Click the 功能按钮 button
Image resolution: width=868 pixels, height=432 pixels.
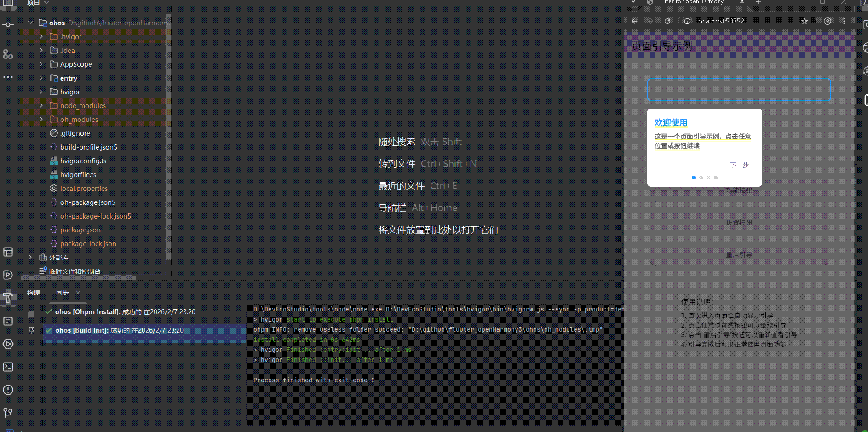[x=739, y=190]
